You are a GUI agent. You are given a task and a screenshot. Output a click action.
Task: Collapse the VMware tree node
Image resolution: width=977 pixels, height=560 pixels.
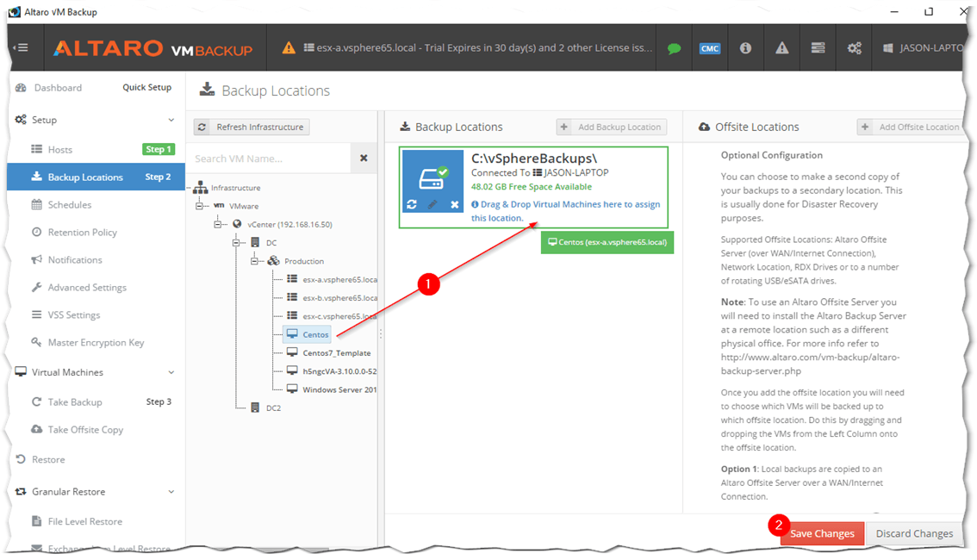point(199,206)
